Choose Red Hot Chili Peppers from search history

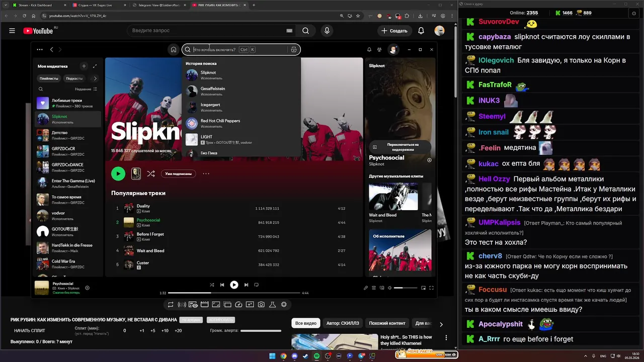coord(241,123)
